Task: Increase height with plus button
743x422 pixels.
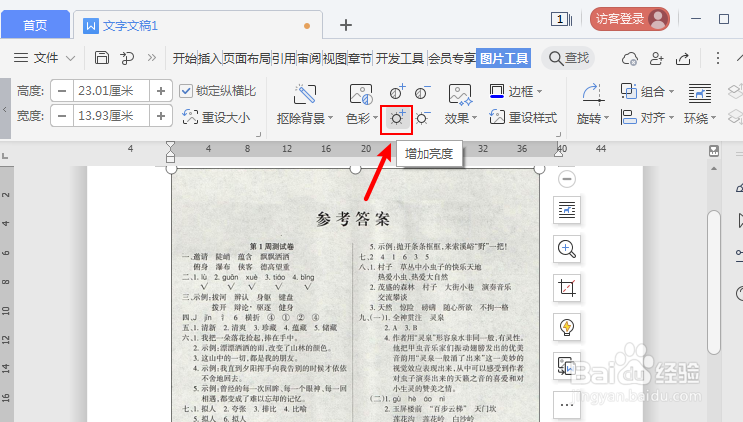Action: [161, 90]
